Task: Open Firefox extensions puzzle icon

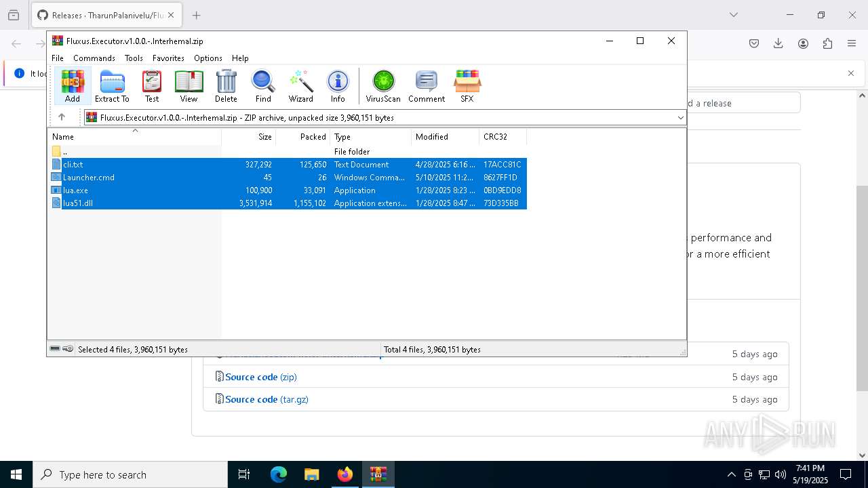Action: pos(827,43)
